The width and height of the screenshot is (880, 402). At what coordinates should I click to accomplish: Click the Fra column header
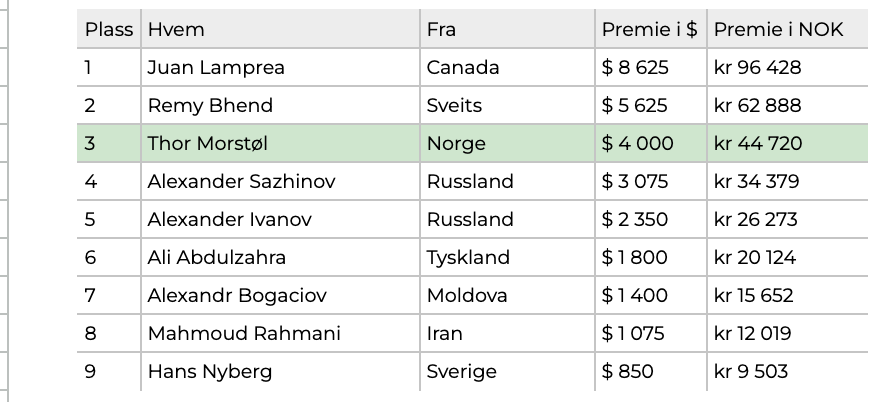click(507, 29)
